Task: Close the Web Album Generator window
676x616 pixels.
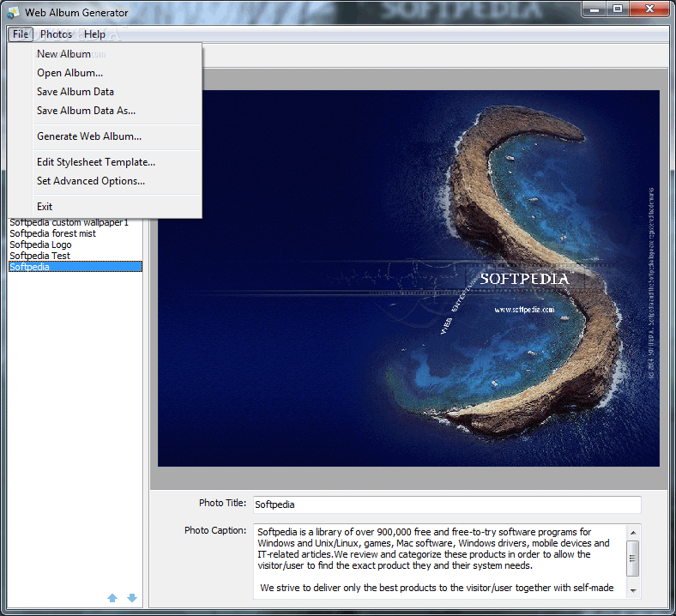Action: coord(649,9)
